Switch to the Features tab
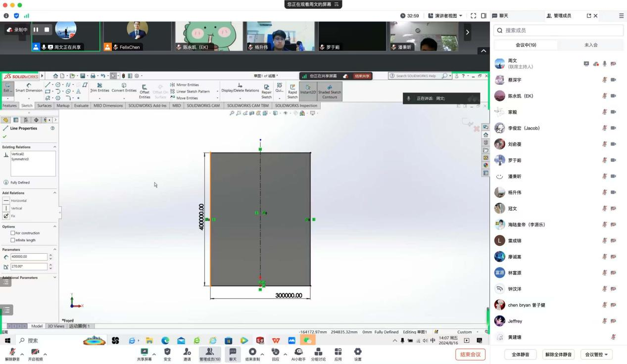This screenshot has width=627, height=364. tap(9, 106)
